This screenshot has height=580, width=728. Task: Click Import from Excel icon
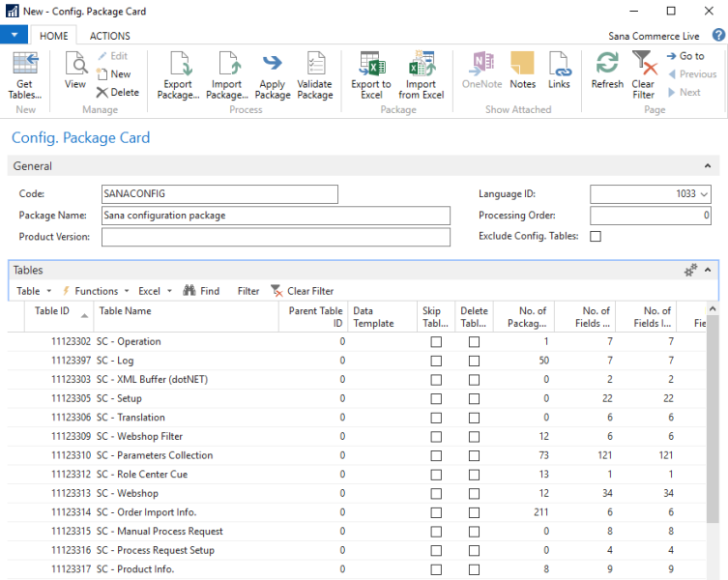[x=422, y=75]
